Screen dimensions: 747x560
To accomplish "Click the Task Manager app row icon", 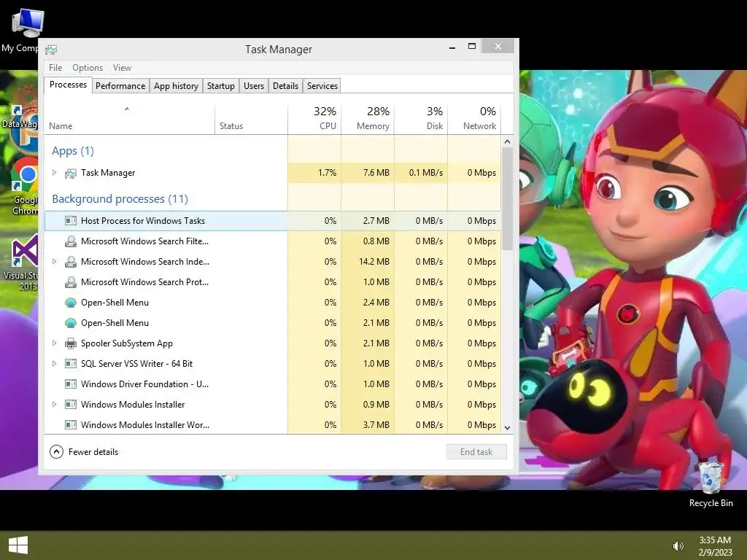I will click(71, 173).
